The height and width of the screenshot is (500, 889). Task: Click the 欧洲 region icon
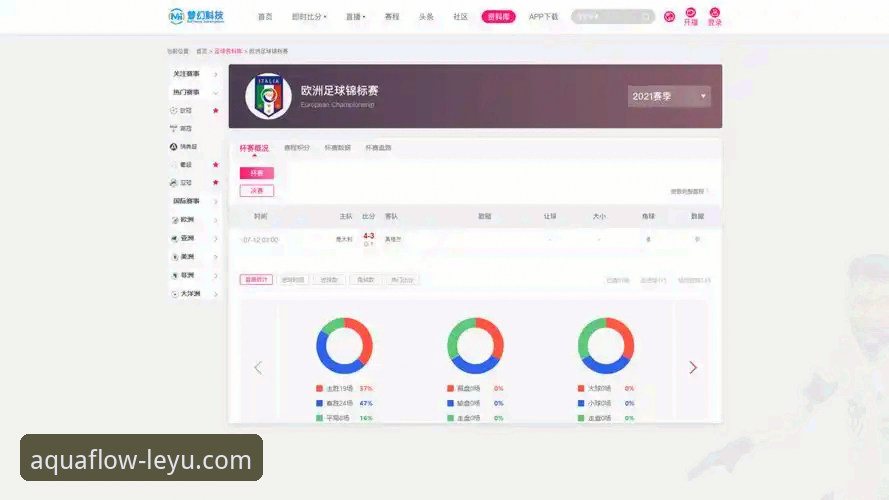pos(175,220)
